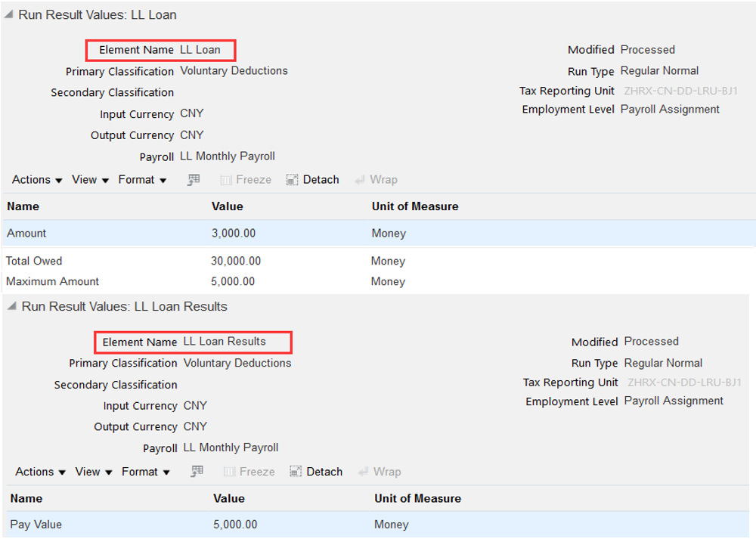Image resolution: width=756 pixels, height=542 pixels.
Task: Open Actions dropdown in LL Loan Results table
Action: point(40,472)
